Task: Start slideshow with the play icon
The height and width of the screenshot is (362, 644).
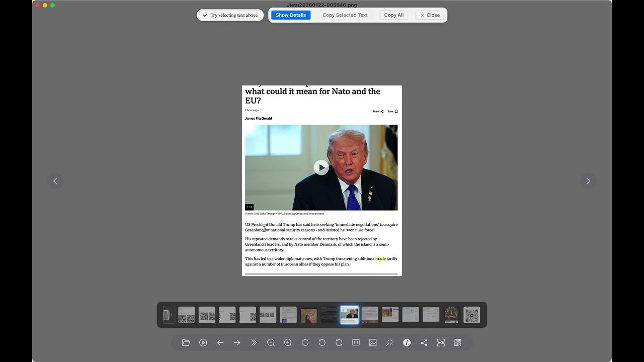Action: click(x=203, y=342)
